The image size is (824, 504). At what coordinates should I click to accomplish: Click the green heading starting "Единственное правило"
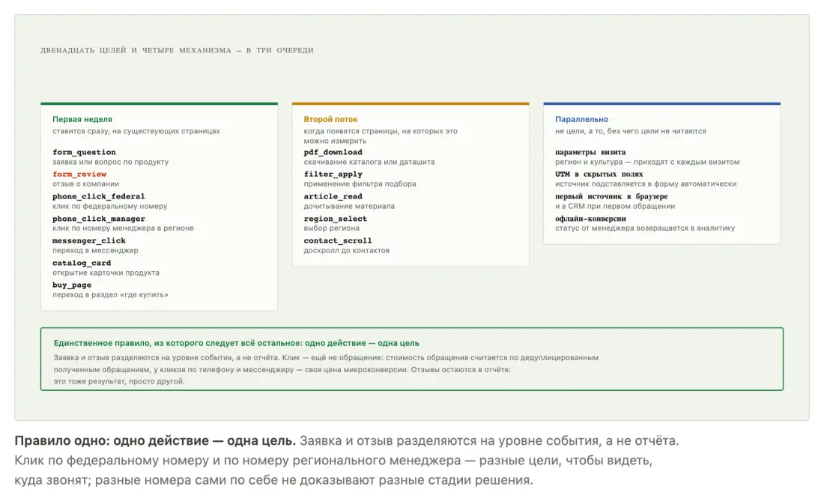237,343
